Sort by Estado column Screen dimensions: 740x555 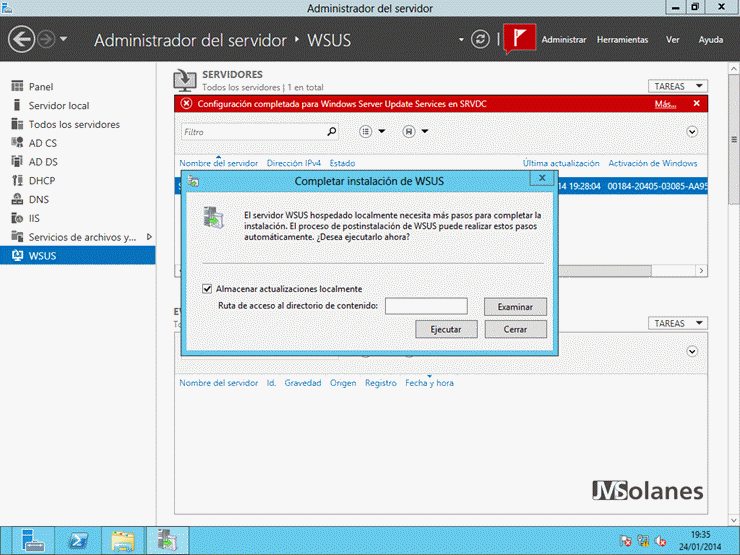point(342,163)
